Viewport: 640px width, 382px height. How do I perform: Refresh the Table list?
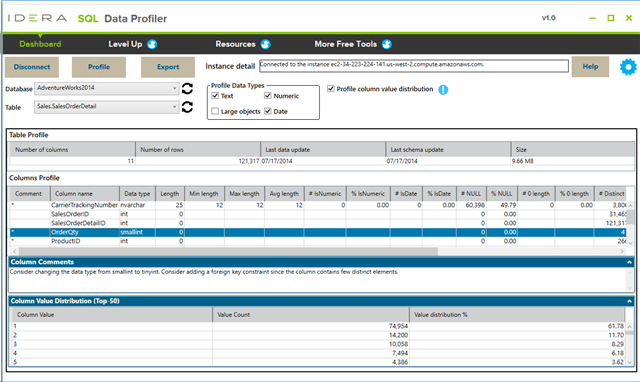point(187,107)
